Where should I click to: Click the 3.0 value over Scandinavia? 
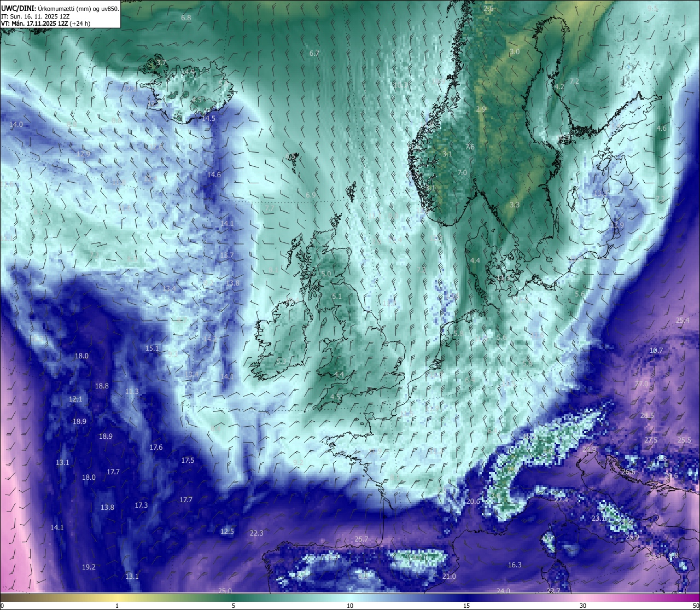coord(515,52)
